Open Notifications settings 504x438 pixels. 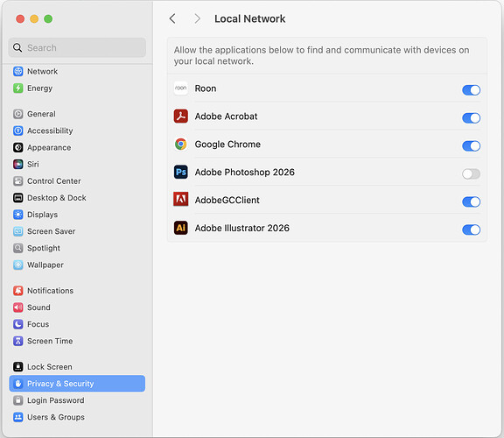(77, 291)
